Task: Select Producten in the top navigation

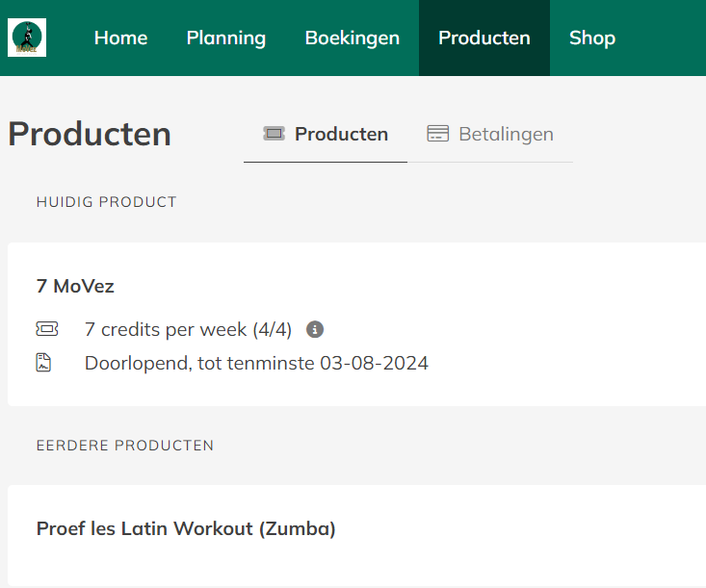Action: coord(484,38)
